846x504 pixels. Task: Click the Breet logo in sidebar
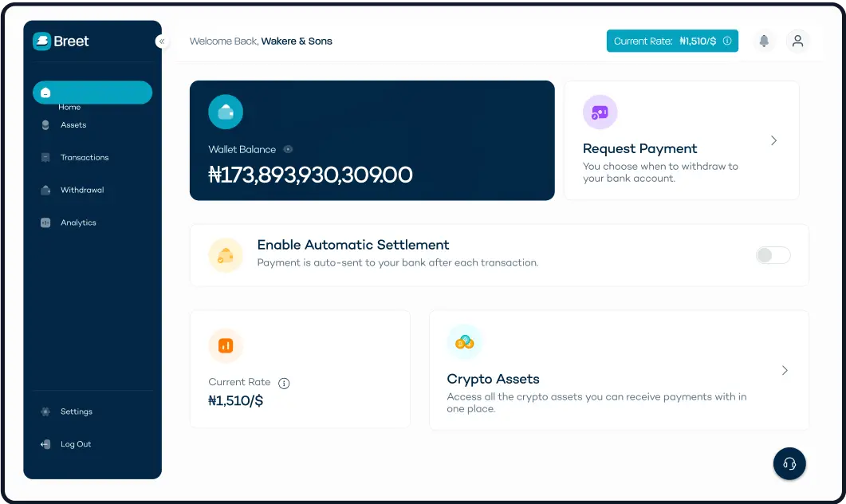tap(61, 41)
